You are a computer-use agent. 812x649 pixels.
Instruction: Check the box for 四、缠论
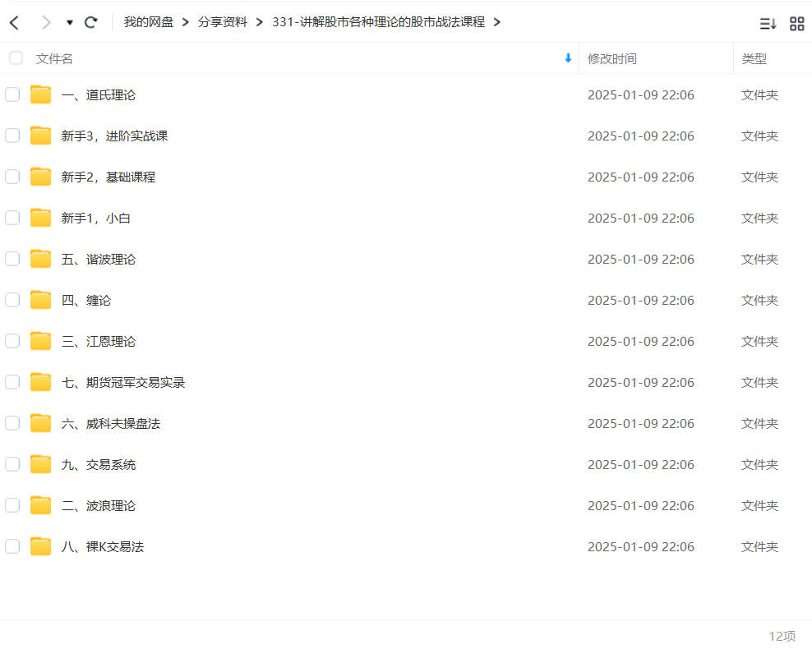[12, 300]
